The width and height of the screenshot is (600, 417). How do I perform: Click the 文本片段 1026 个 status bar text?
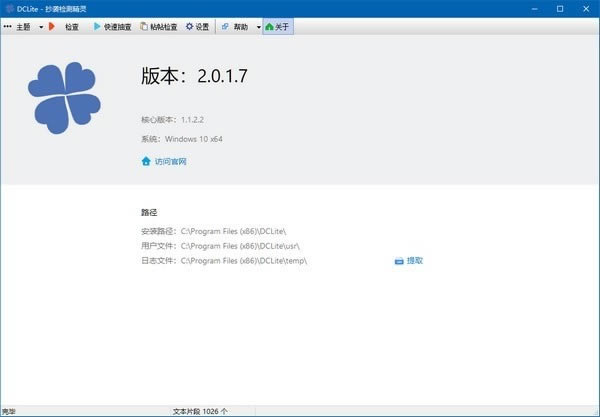tap(200, 411)
